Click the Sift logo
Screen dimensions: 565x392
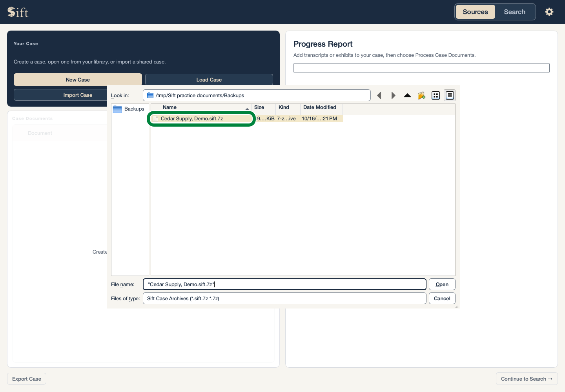click(18, 12)
